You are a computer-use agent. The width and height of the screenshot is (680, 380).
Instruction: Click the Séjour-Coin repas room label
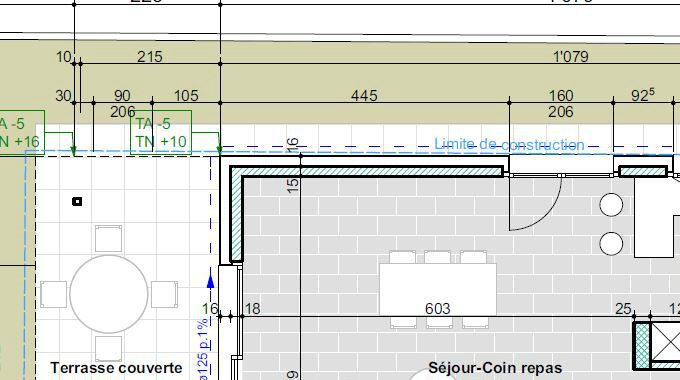pyautogui.click(x=495, y=368)
